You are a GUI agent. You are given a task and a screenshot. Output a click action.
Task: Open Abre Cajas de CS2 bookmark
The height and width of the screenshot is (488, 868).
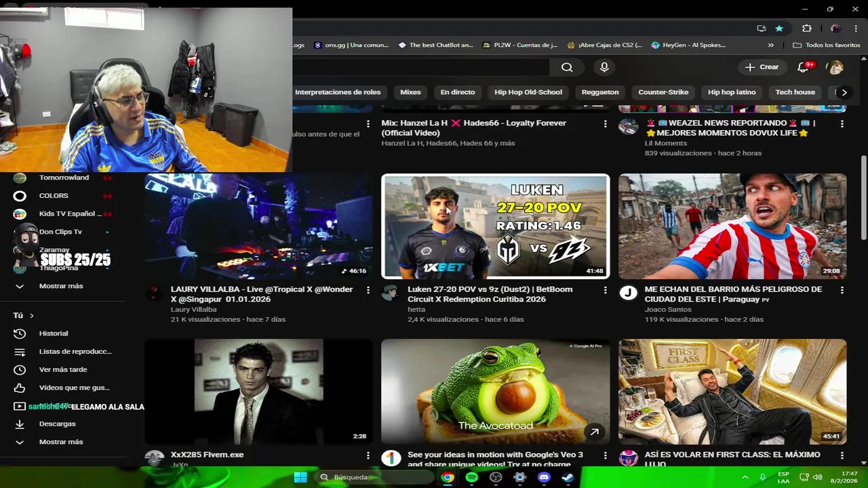(604, 45)
